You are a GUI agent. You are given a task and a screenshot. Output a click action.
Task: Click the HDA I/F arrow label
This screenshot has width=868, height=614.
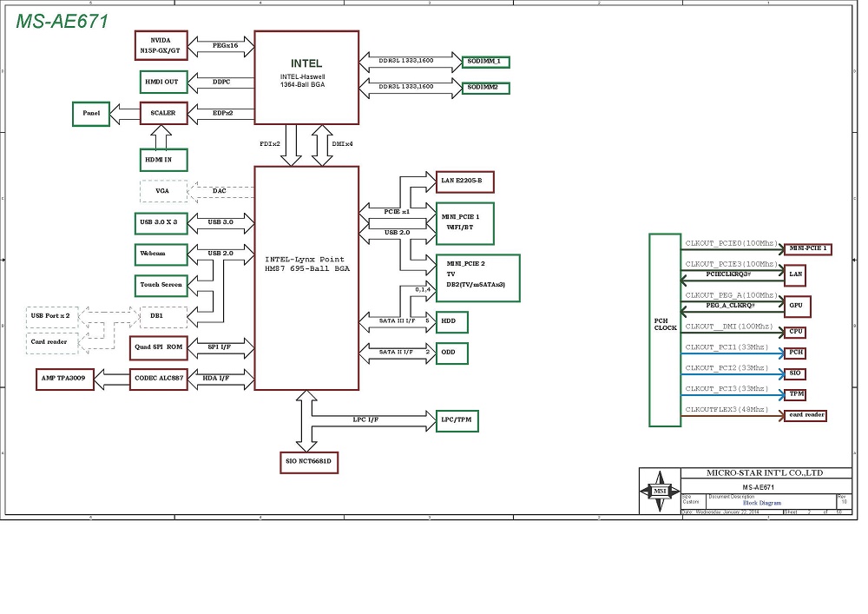216,378
